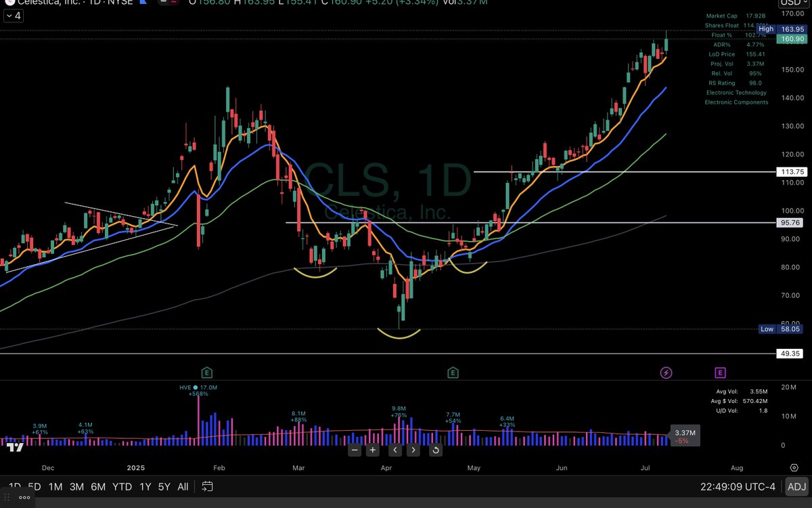Image resolution: width=812 pixels, height=508 pixels.
Task: Click the purple lightning event marker
Action: [x=666, y=373]
